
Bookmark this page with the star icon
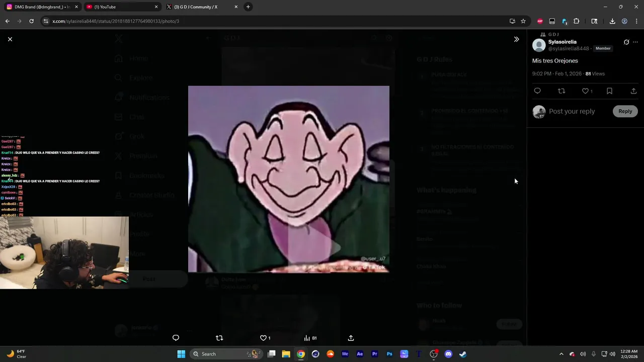(523, 21)
